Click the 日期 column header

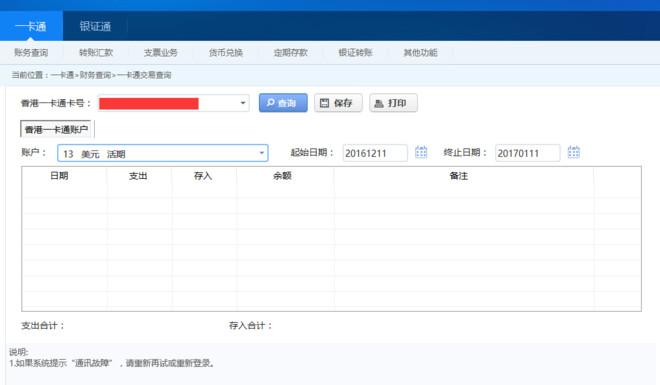(59, 176)
